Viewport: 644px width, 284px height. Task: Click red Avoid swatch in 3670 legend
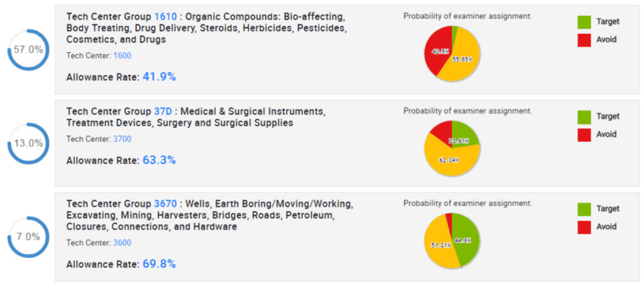click(584, 227)
